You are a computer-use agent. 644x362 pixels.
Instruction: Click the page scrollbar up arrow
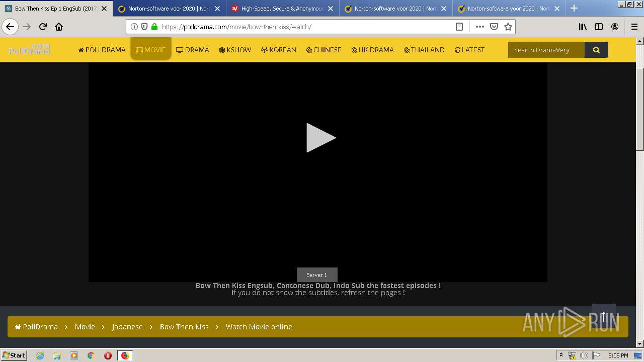(640, 41)
